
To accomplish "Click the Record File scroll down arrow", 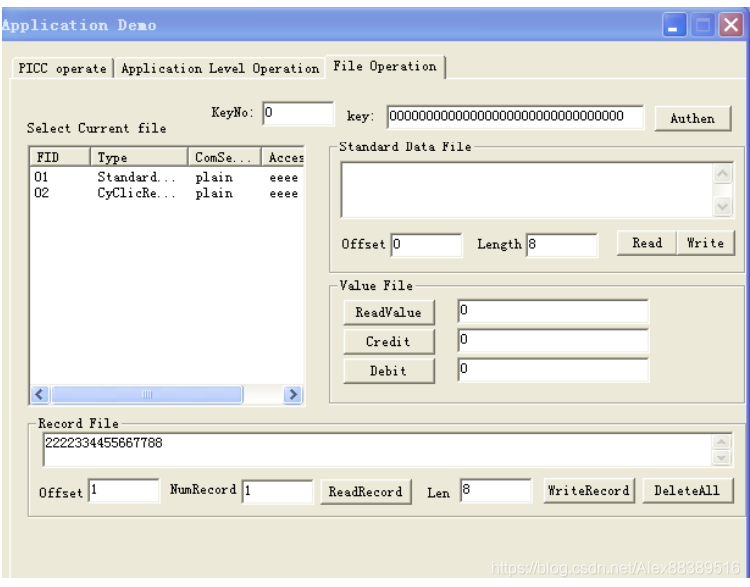I will (x=721, y=458).
